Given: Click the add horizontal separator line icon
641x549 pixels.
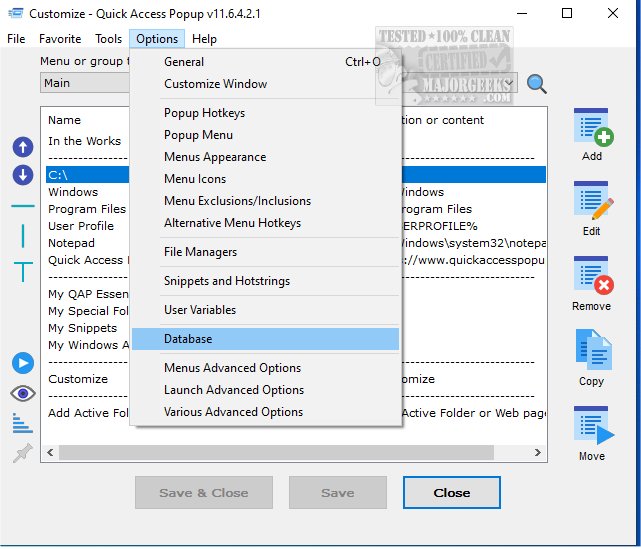Looking at the screenshot, I should (23, 206).
